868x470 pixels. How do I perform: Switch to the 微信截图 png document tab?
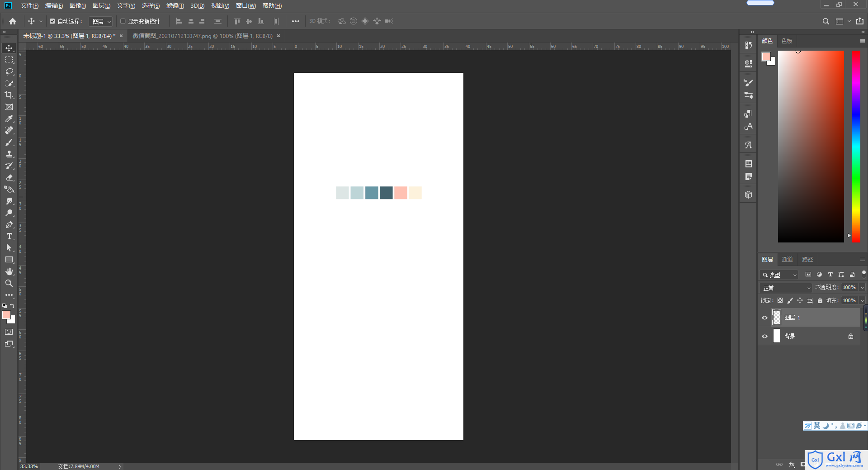coord(203,36)
